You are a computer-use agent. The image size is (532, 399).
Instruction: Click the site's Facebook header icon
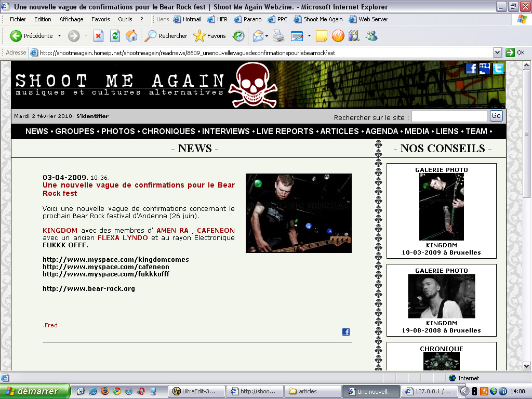[x=471, y=69]
